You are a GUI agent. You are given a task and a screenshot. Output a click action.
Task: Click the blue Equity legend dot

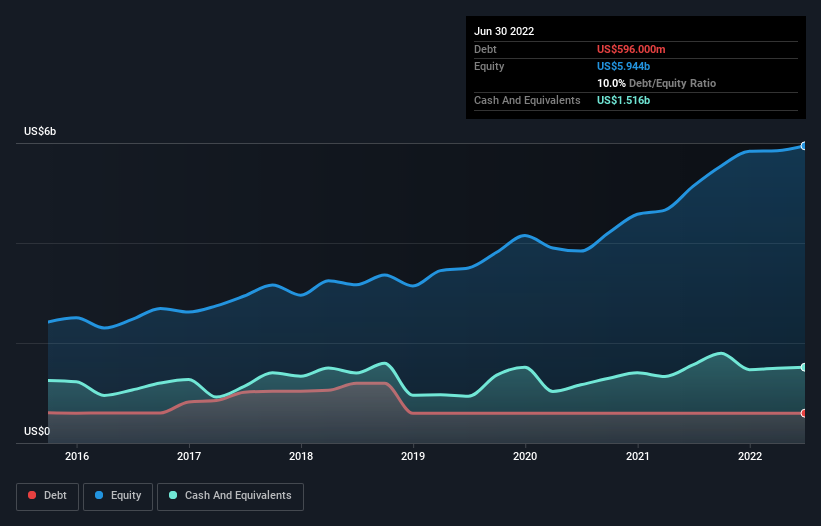pyautogui.click(x=99, y=495)
